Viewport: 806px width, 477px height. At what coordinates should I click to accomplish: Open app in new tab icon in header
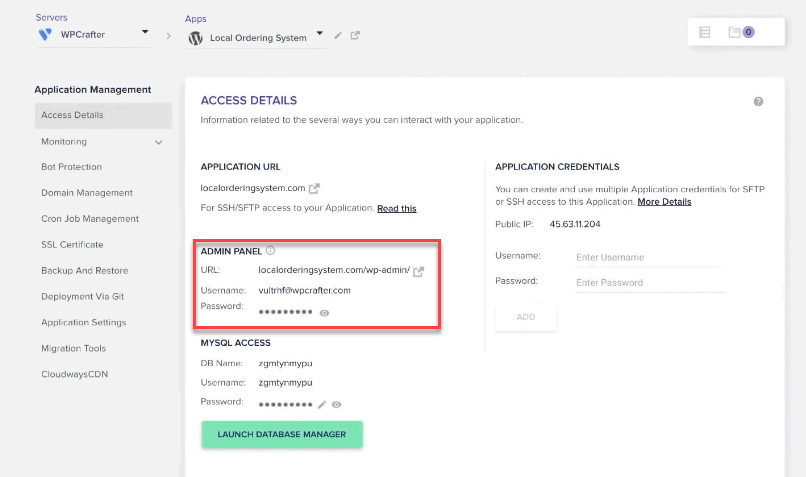point(355,35)
